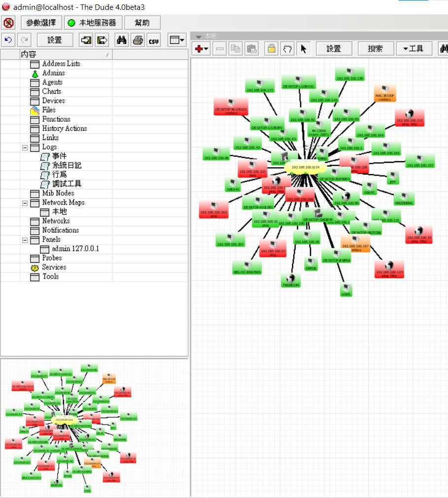Select the USER device node
The height and width of the screenshot is (498, 448).
click(346, 290)
